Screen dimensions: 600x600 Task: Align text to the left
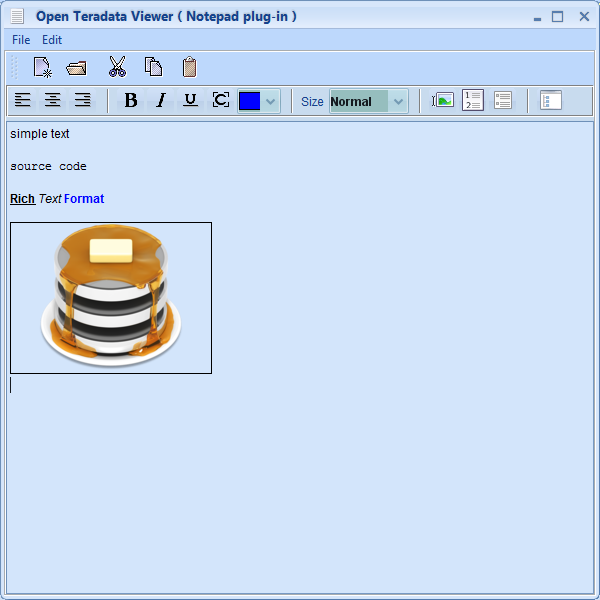[x=23, y=101]
